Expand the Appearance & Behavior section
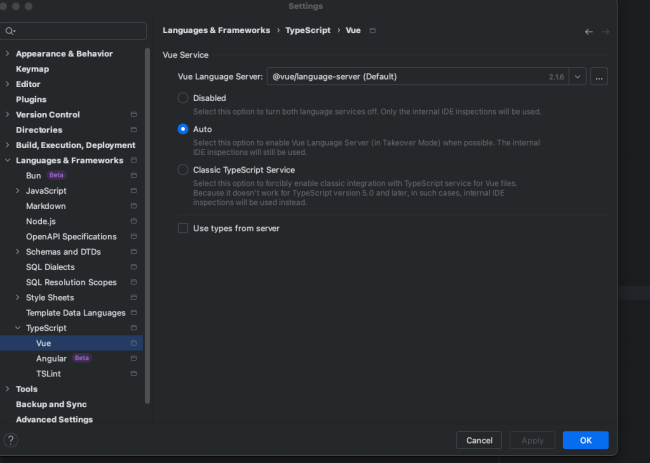 8,54
